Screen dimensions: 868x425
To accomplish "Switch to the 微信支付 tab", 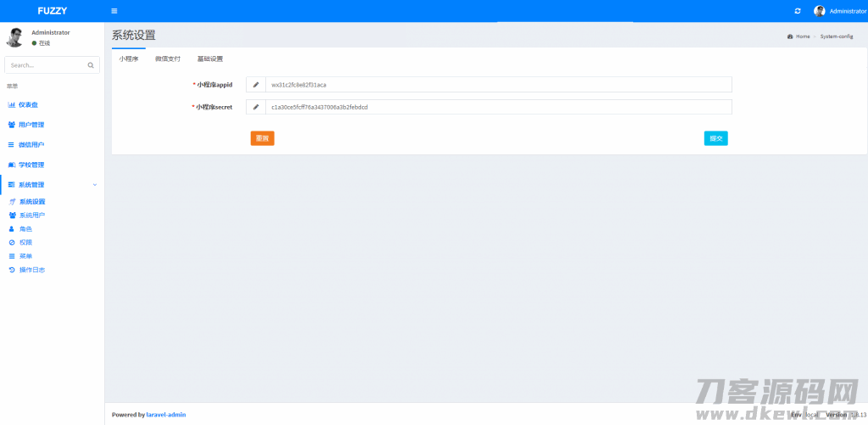I will tap(167, 59).
